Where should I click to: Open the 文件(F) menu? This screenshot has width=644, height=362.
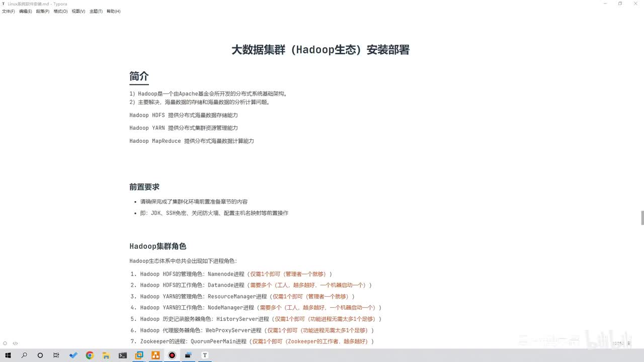pyautogui.click(x=9, y=11)
